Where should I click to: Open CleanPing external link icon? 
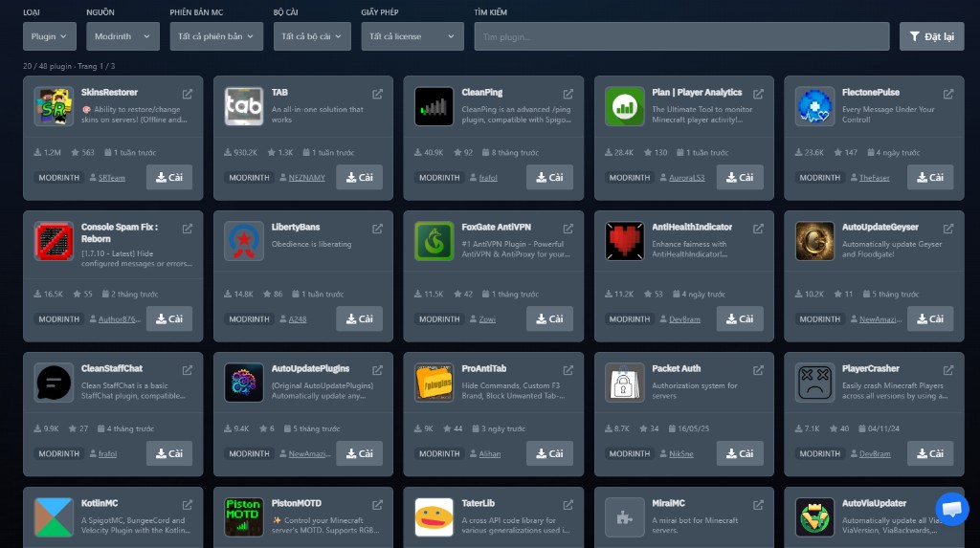tap(568, 94)
